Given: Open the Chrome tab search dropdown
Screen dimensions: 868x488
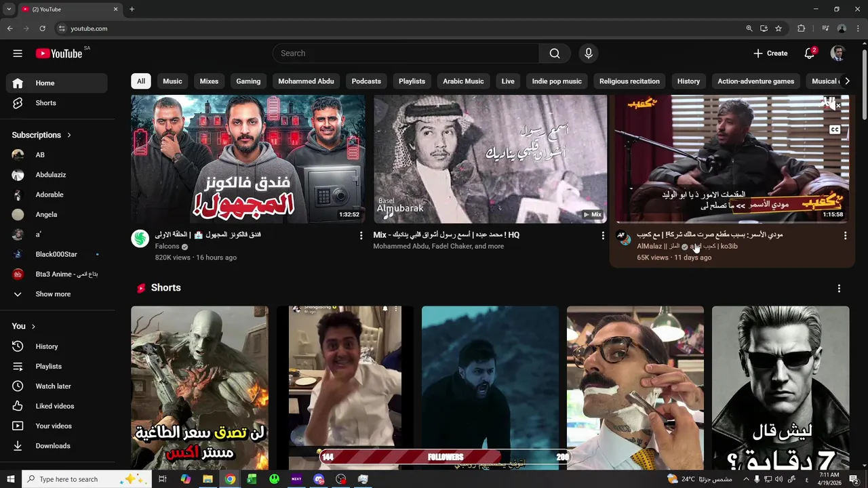Looking at the screenshot, I should [x=9, y=9].
